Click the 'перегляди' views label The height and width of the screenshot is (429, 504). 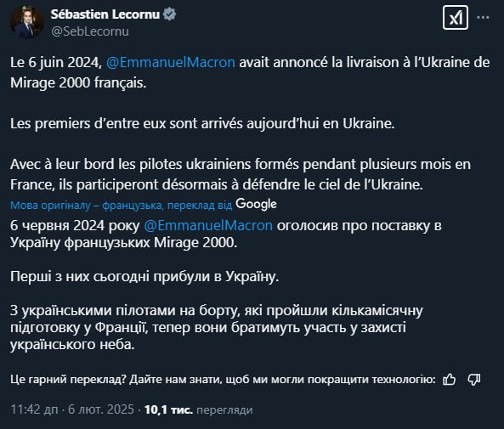224,410
